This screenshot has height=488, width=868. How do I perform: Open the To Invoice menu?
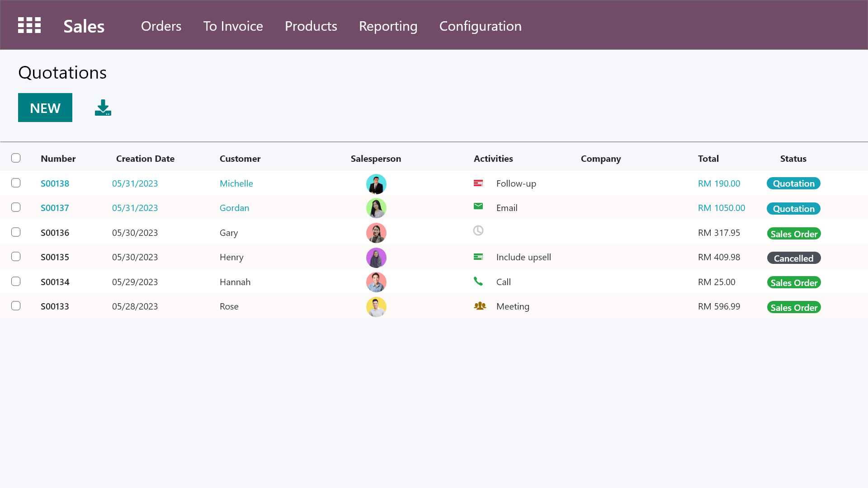click(x=233, y=26)
